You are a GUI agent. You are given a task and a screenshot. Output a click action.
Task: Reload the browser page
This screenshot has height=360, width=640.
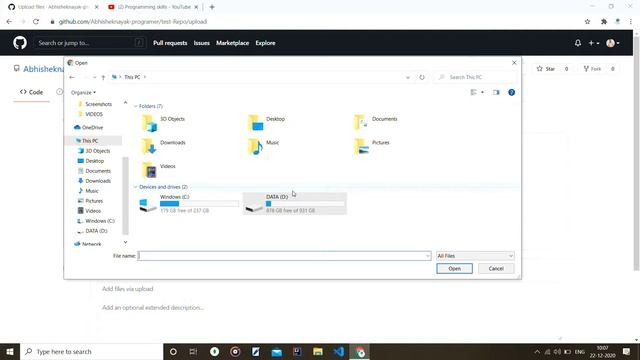pos(36,22)
